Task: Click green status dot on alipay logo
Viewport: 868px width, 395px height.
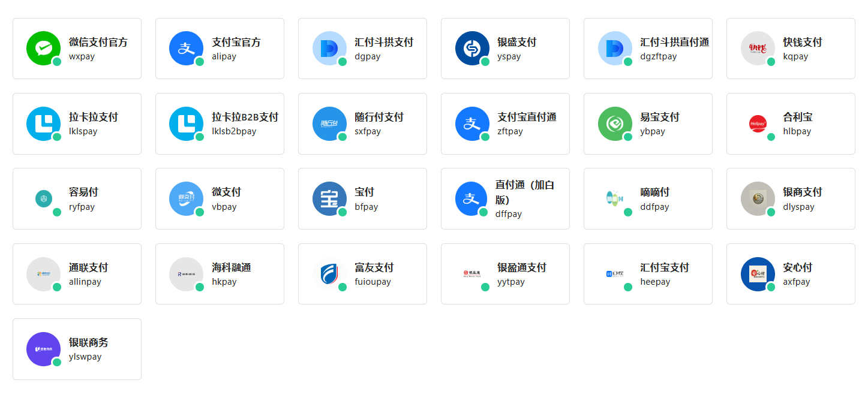Action: pos(200,62)
